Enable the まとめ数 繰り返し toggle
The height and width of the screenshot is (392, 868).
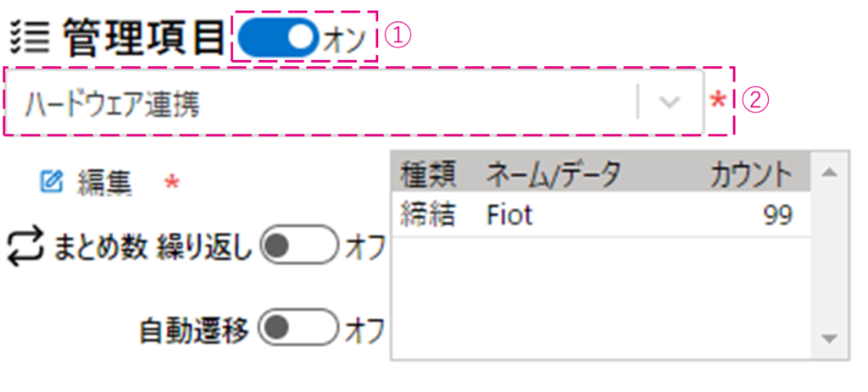pos(298,246)
